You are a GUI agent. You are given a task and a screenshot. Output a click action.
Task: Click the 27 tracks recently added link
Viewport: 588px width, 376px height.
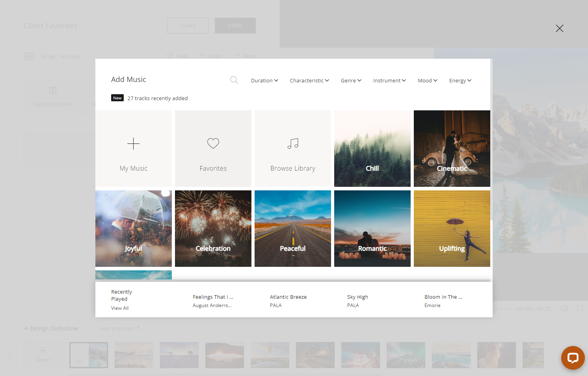pyautogui.click(x=158, y=98)
